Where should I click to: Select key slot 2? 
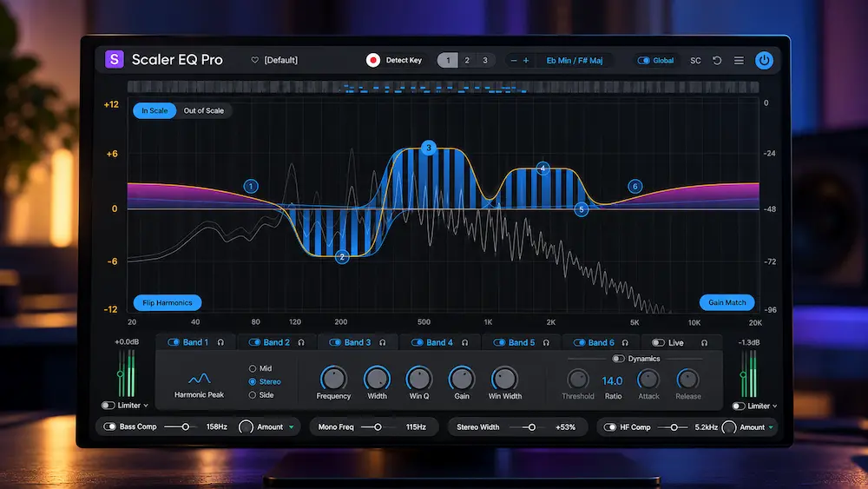467,60
